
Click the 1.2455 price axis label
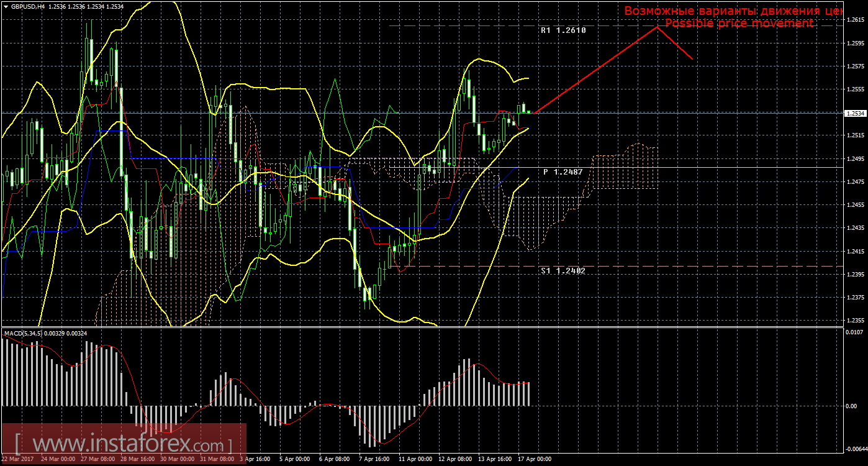pyautogui.click(x=856, y=204)
